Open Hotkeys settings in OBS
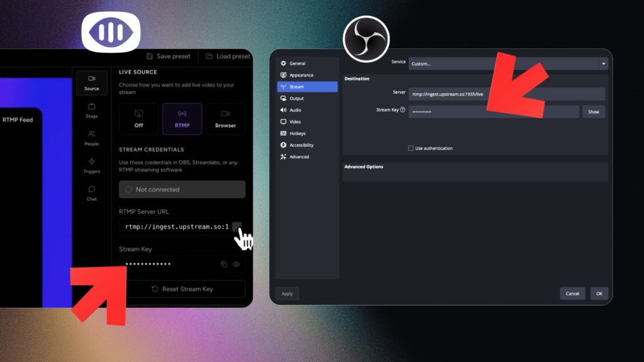This screenshot has width=644, height=362. pos(307,133)
